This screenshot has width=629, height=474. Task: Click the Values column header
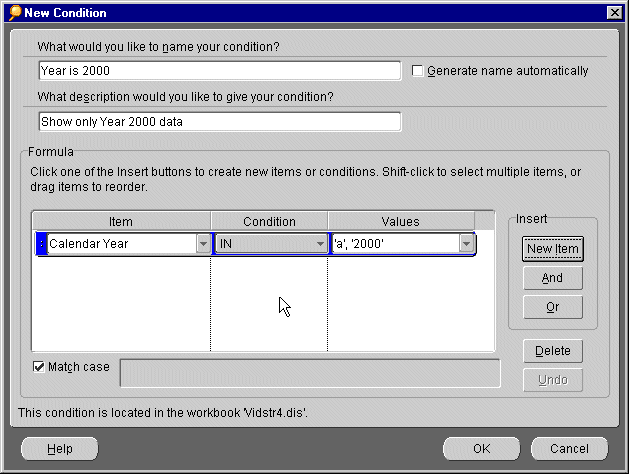(x=400, y=221)
